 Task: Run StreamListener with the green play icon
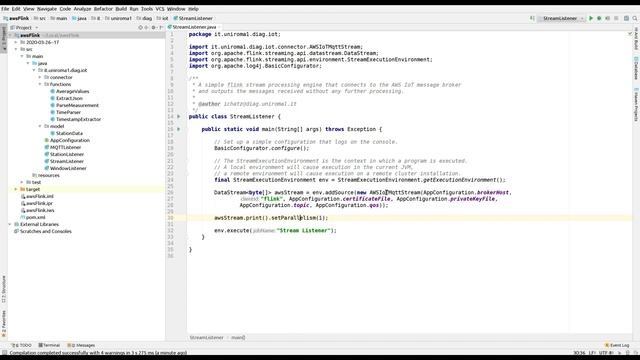(591, 18)
